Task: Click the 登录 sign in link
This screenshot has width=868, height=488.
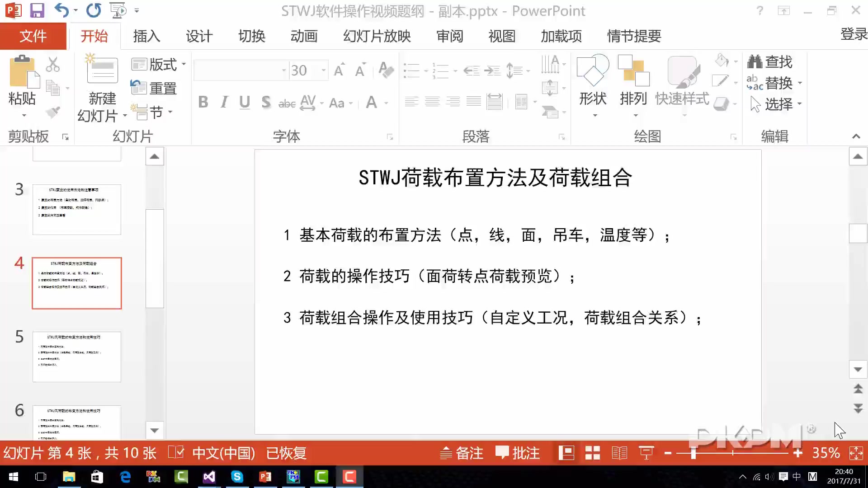Action: [x=854, y=34]
